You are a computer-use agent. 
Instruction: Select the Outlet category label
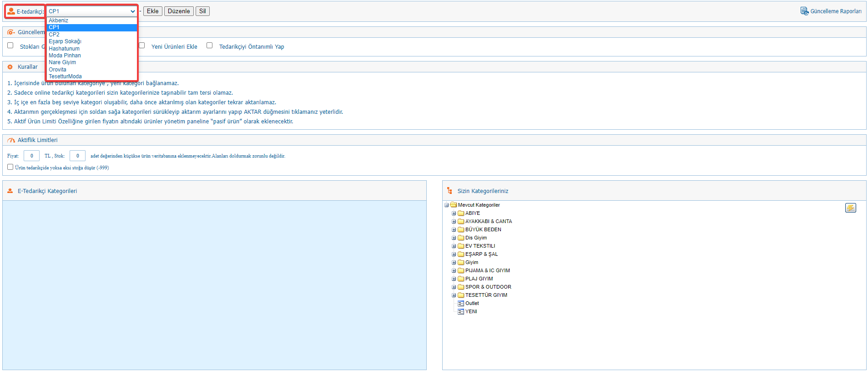[472, 304]
